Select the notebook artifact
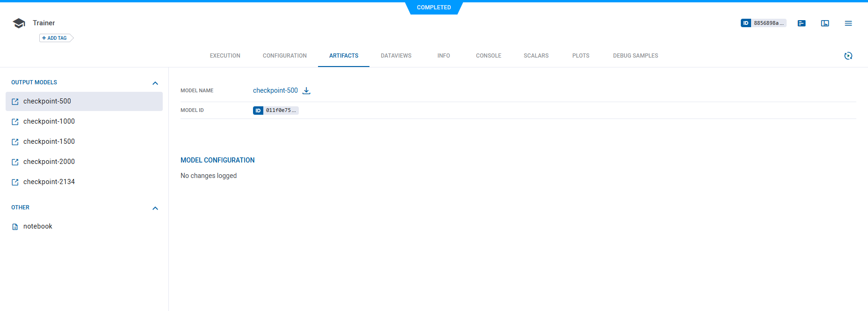868x311 pixels. point(38,226)
